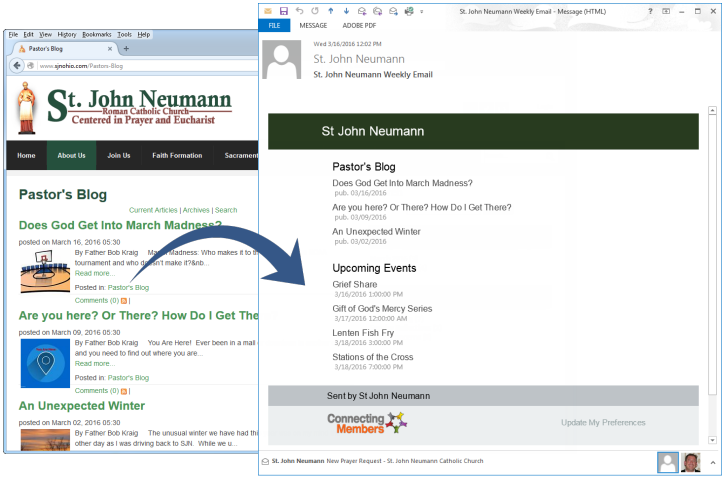
Task: Click Read more under 'Are you here' post
Action: [x=94, y=363]
